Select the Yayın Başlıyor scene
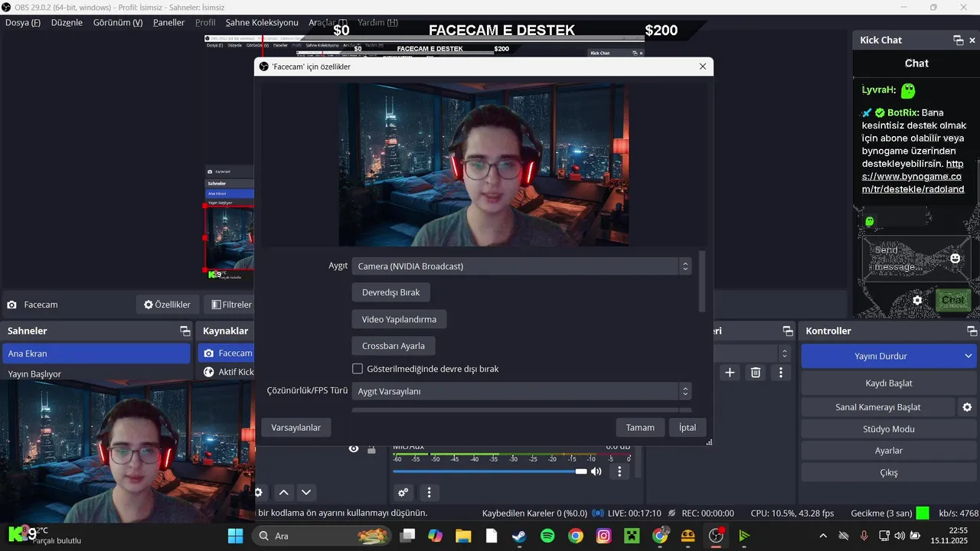 coord(96,373)
